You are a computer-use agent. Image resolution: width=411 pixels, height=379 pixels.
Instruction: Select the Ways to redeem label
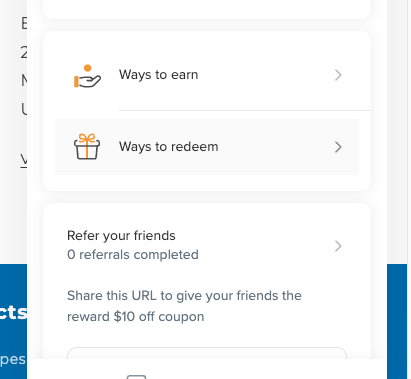169,147
